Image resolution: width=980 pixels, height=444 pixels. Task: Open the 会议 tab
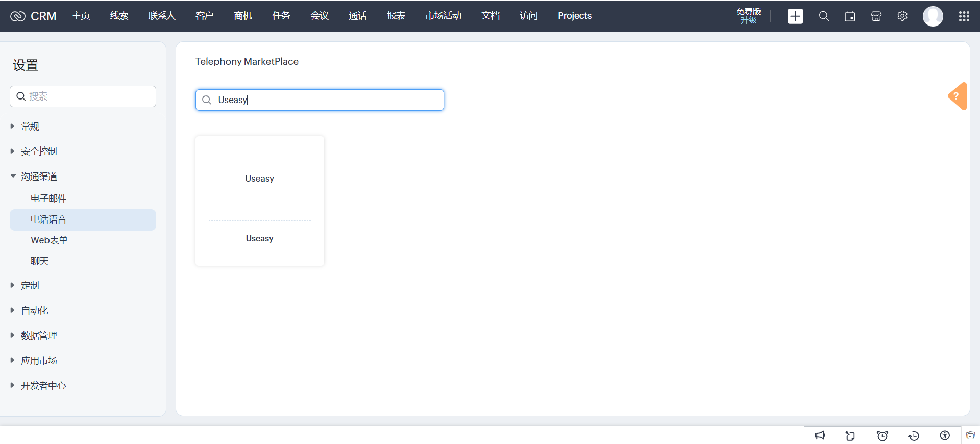coord(320,16)
